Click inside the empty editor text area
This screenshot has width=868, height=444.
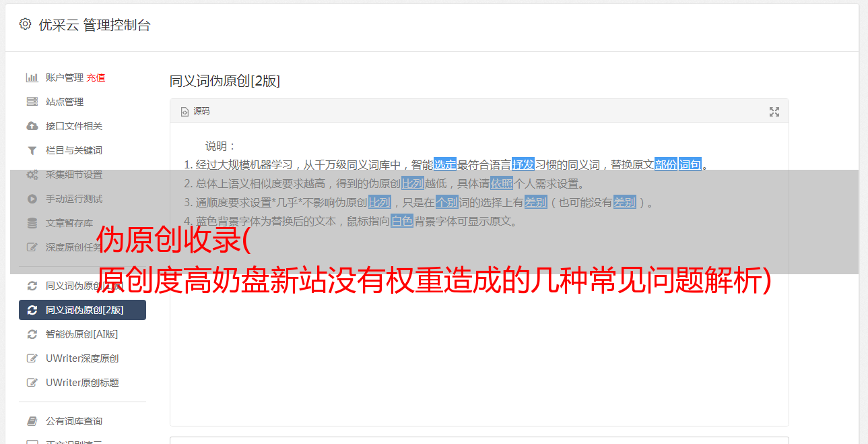tap(479, 337)
